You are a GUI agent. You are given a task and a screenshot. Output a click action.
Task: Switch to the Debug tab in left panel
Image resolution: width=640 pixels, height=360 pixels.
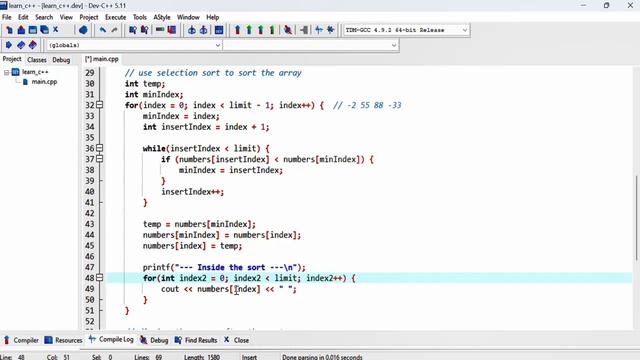[x=61, y=60]
